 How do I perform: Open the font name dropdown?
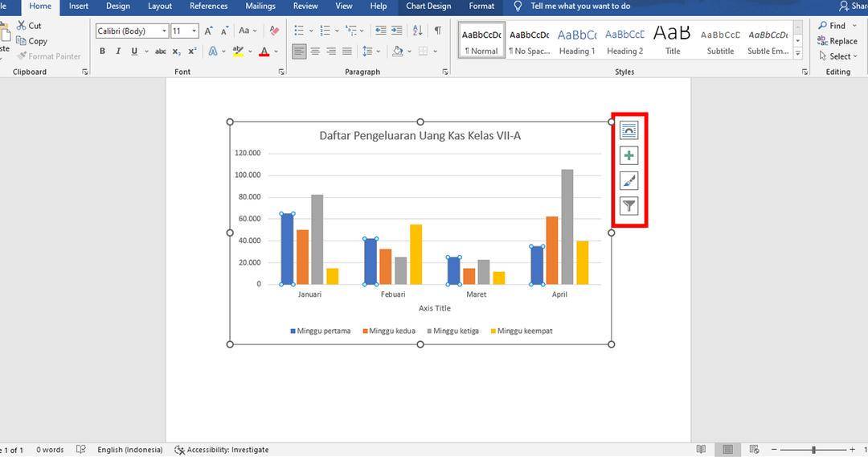[165, 31]
